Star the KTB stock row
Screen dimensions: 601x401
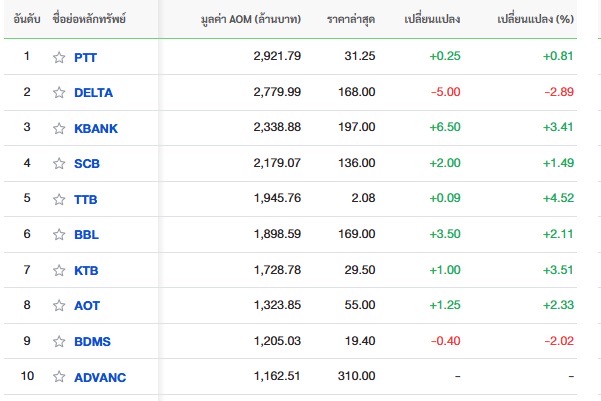[59, 270]
